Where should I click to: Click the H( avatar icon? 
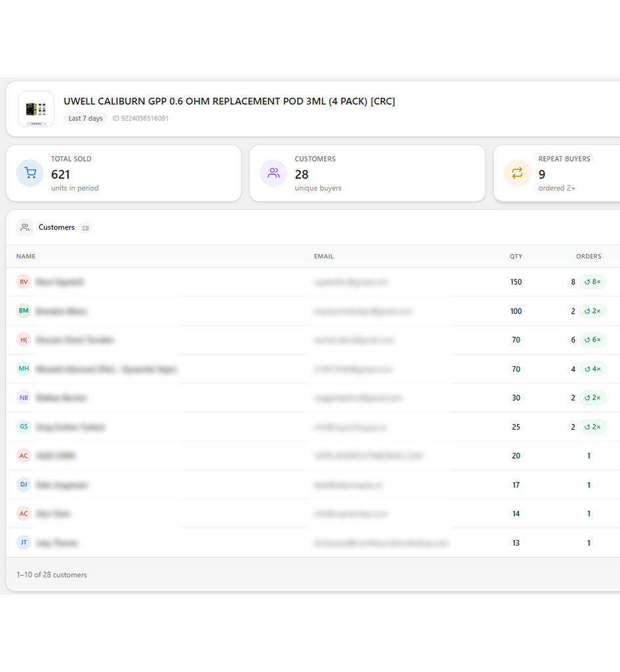point(24,339)
